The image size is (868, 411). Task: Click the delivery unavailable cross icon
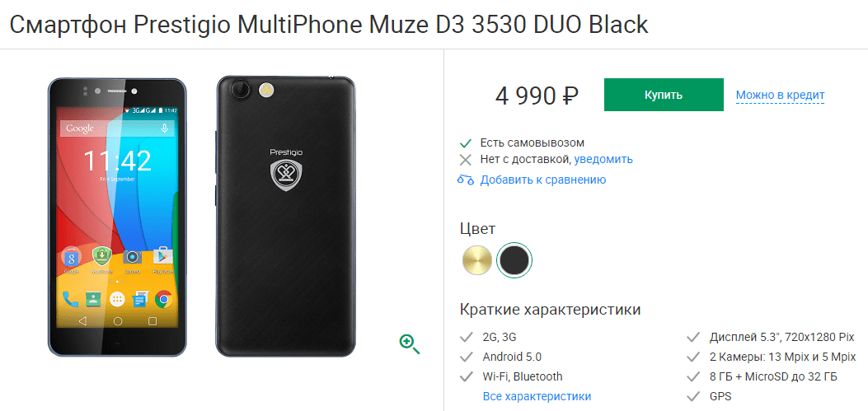click(x=466, y=160)
